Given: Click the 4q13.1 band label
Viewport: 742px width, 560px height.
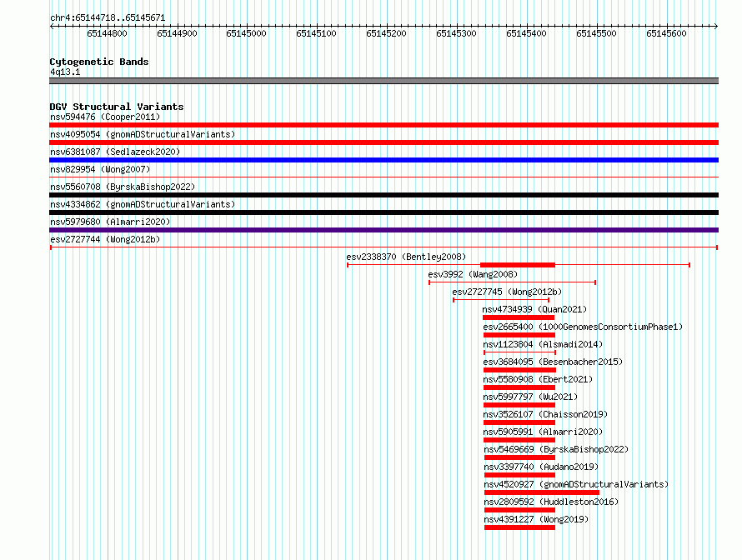Looking at the screenshot, I should point(65,72).
